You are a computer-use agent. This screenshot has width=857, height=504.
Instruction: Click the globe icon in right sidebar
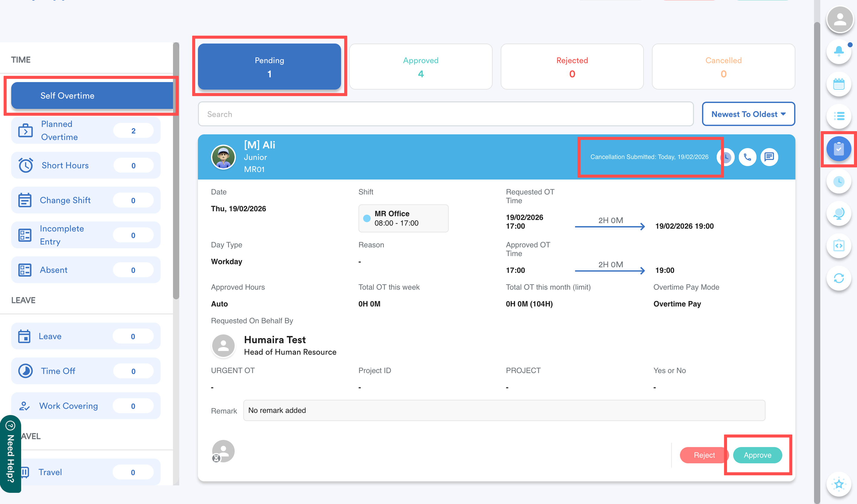[x=839, y=214]
